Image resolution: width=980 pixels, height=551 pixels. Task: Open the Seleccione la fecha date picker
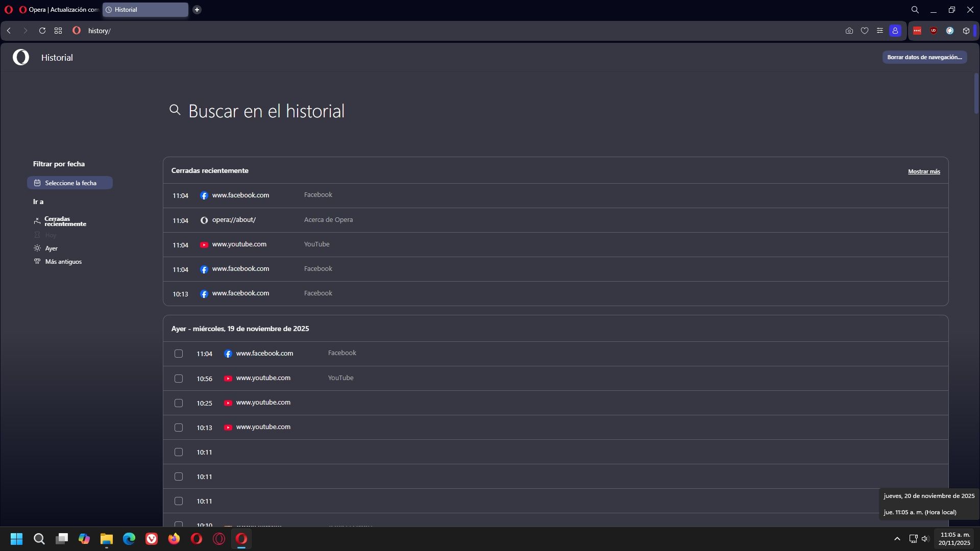(70, 183)
